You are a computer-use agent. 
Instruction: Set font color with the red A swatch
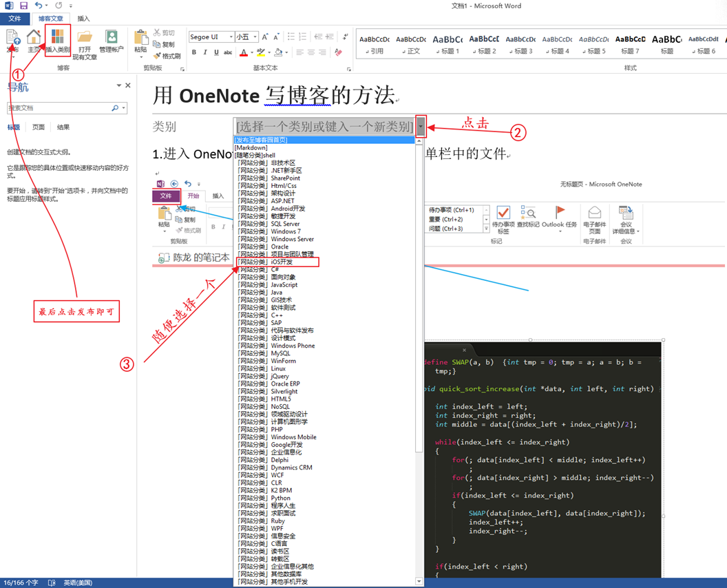(244, 52)
